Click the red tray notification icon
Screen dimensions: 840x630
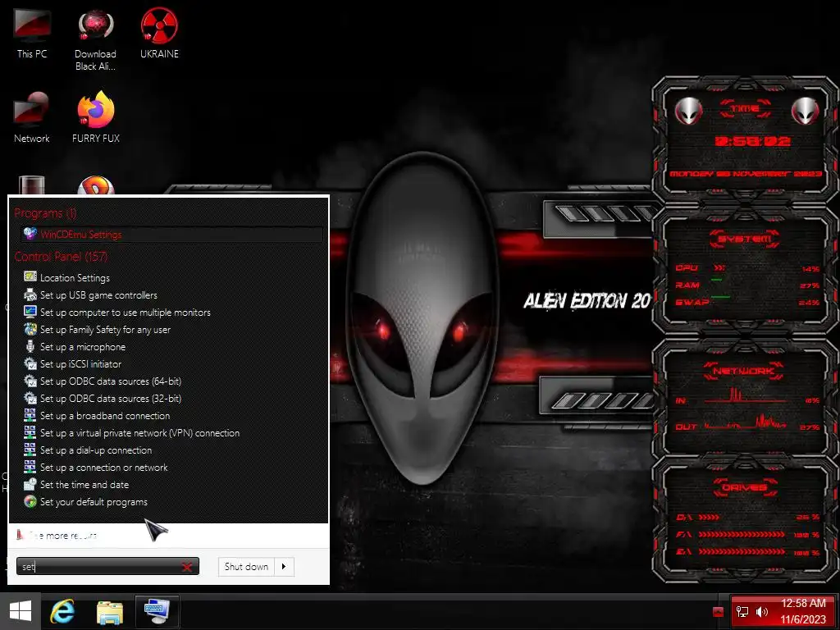[719, 612]
